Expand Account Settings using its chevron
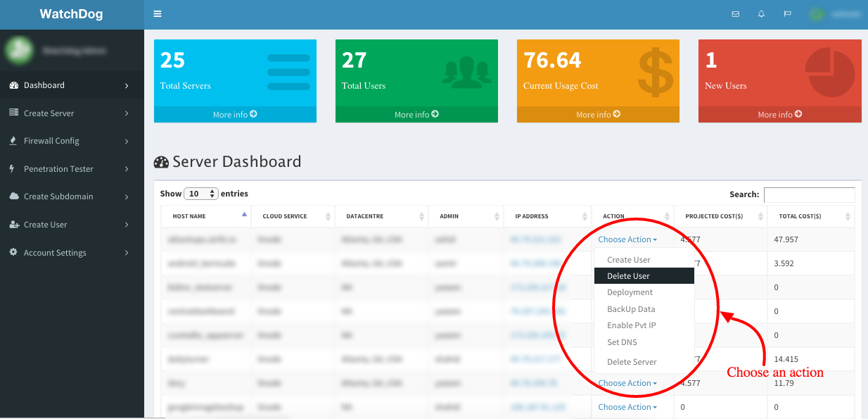Viewport: 868px width, 419px height. [127, 253]
